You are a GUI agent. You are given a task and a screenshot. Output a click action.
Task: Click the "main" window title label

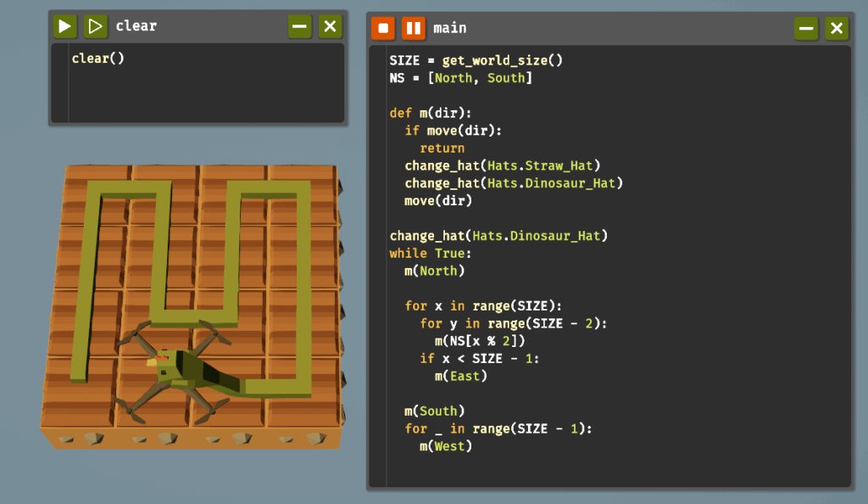point(450,28)
